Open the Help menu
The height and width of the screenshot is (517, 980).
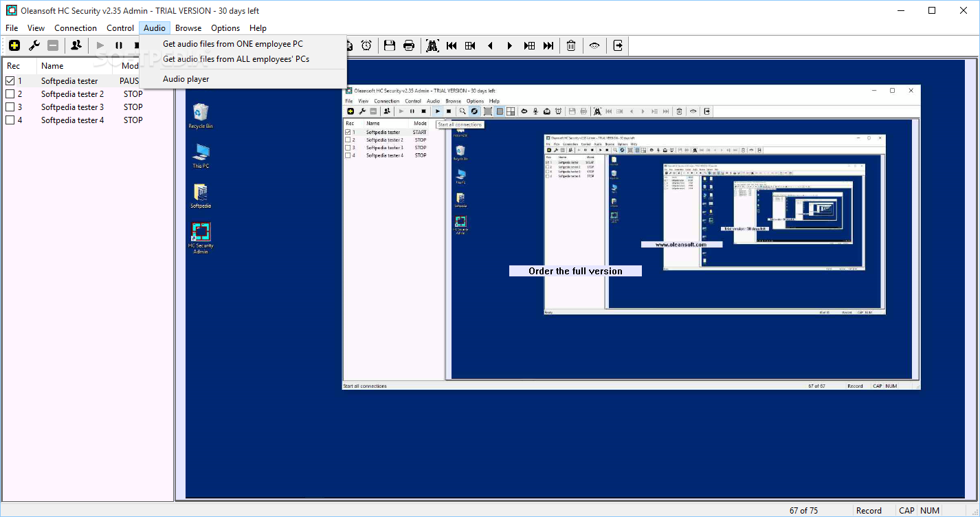click(x=258, y=28)
